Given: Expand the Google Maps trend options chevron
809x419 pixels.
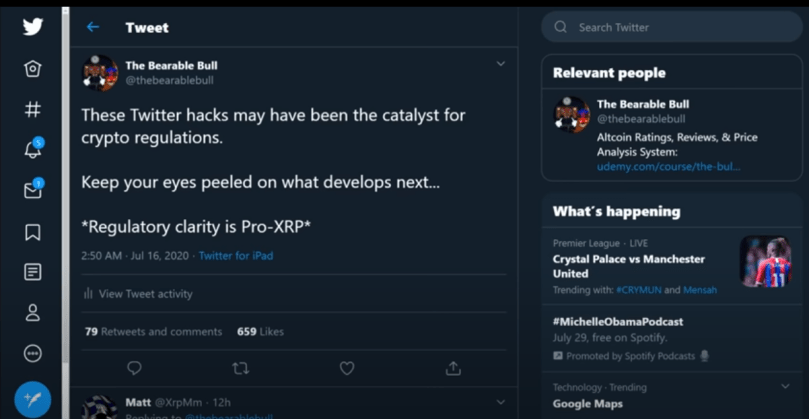Looking at the screenshot, I should [x=785, y=387].
